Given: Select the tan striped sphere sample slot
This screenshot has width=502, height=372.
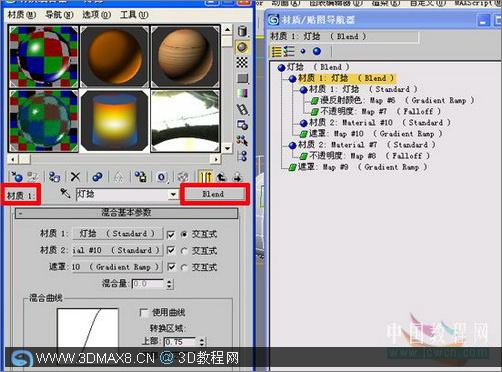Looking at the screenshot, I should [185, 57].
